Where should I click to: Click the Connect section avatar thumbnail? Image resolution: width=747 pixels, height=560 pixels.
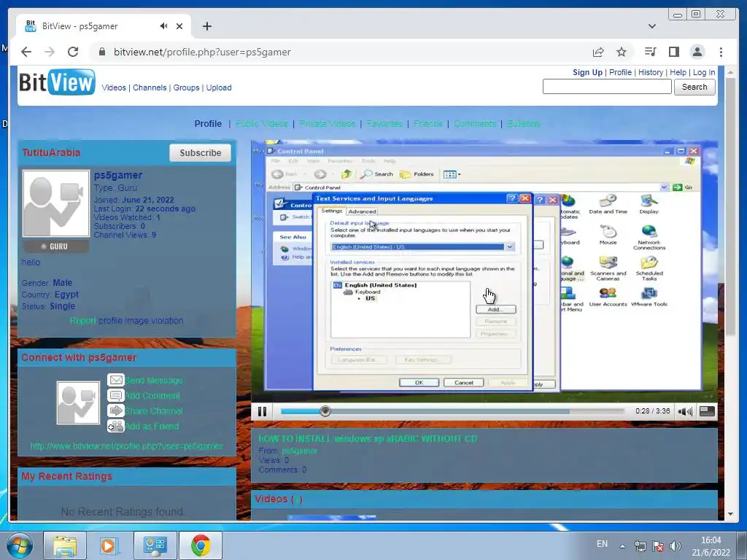[x=78, y=402]
